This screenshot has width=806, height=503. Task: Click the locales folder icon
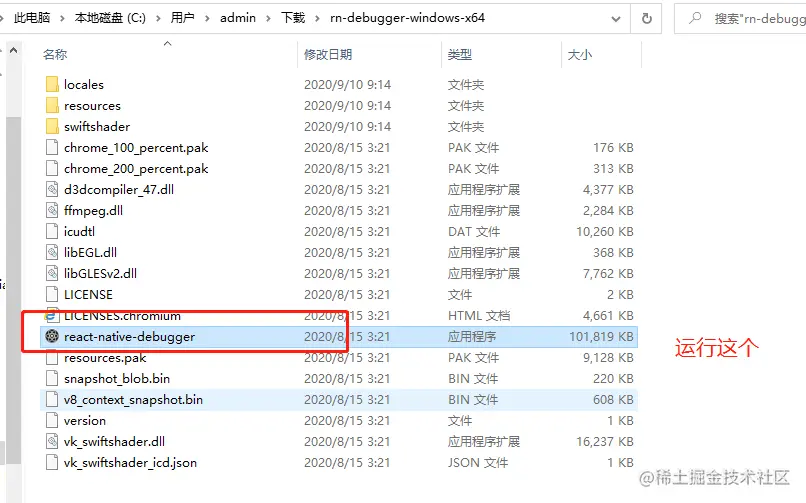coord(52,84)
